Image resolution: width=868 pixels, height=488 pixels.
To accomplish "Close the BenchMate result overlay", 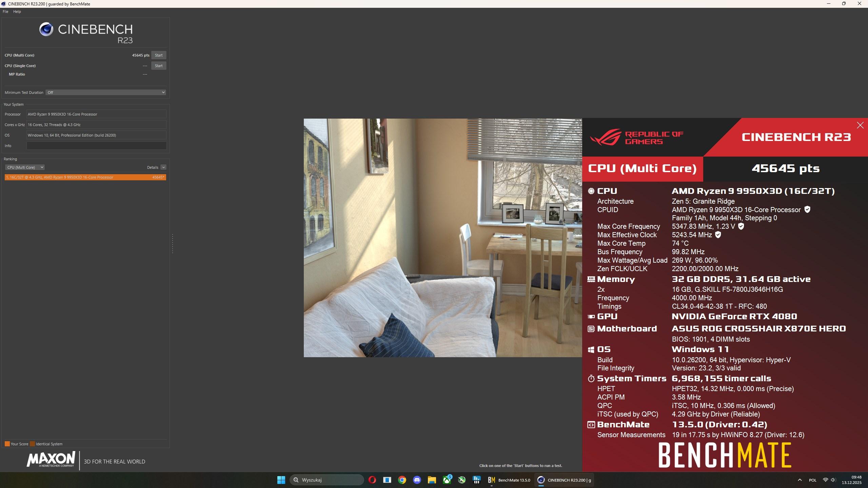I will pos(860,125).
